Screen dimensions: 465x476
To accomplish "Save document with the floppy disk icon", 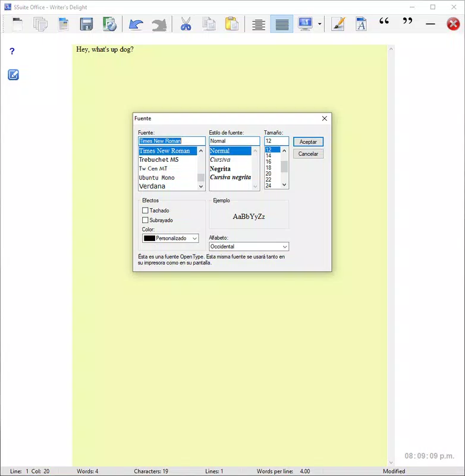I will 86,24.
